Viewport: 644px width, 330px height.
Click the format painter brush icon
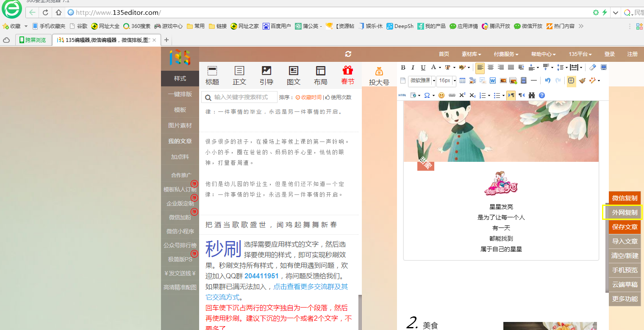pos(582,80)
